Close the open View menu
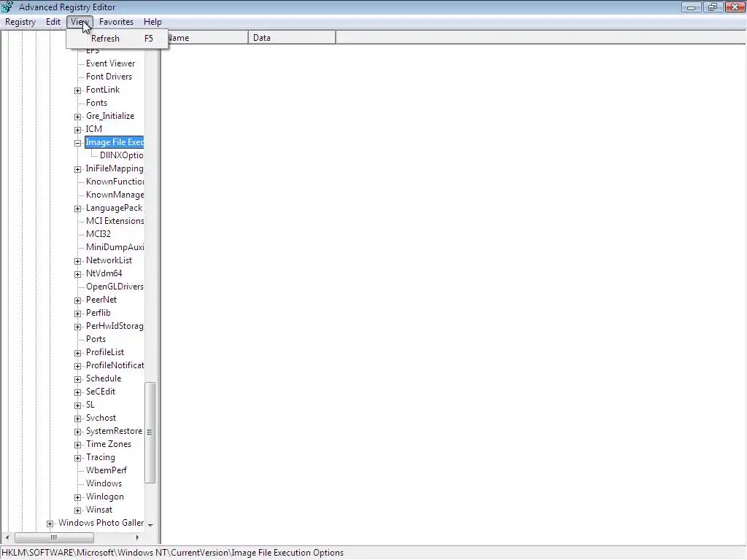Screen dimensions: 747x560 tap(80, 22)
